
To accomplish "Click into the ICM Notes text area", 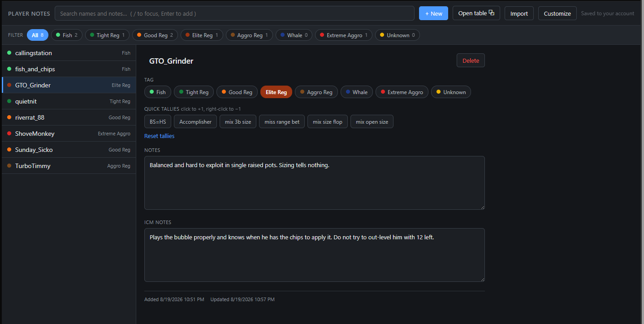I will (x=315, y=255).
